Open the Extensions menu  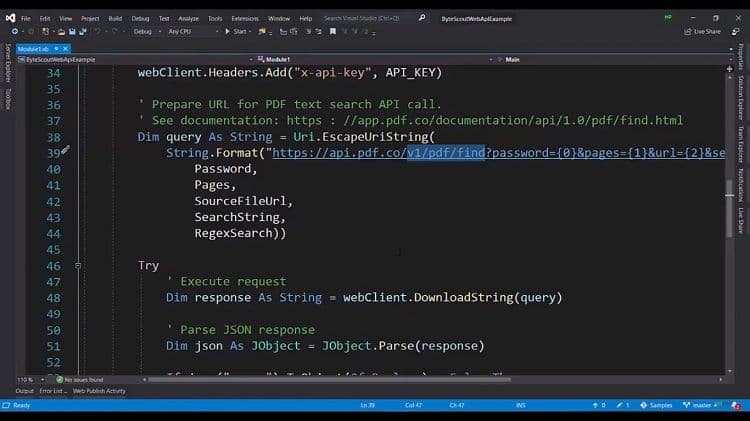(x=244, y=18)
